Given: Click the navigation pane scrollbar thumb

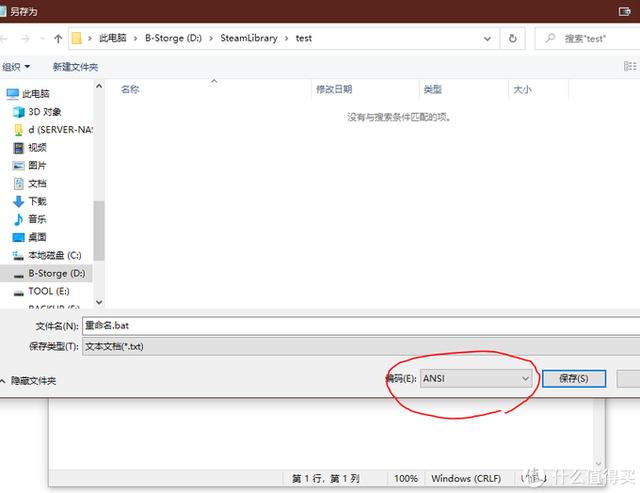Looking at the screenshot, I should 98,231.
